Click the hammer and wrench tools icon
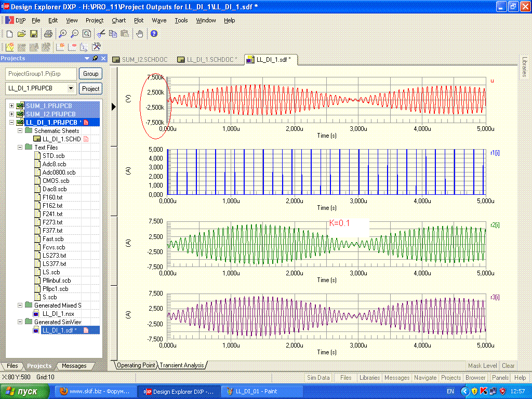The image size is (532, 399). [96, 47]
